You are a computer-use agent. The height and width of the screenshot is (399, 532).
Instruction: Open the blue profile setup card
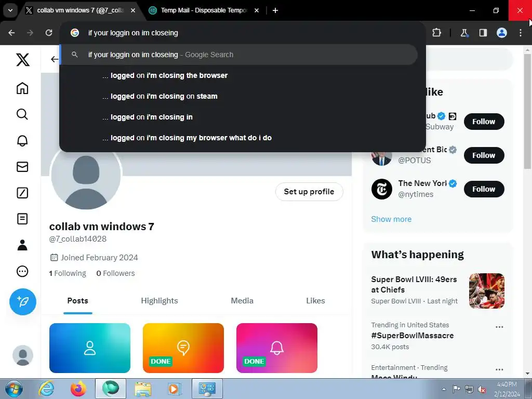[x=90, y=348]
